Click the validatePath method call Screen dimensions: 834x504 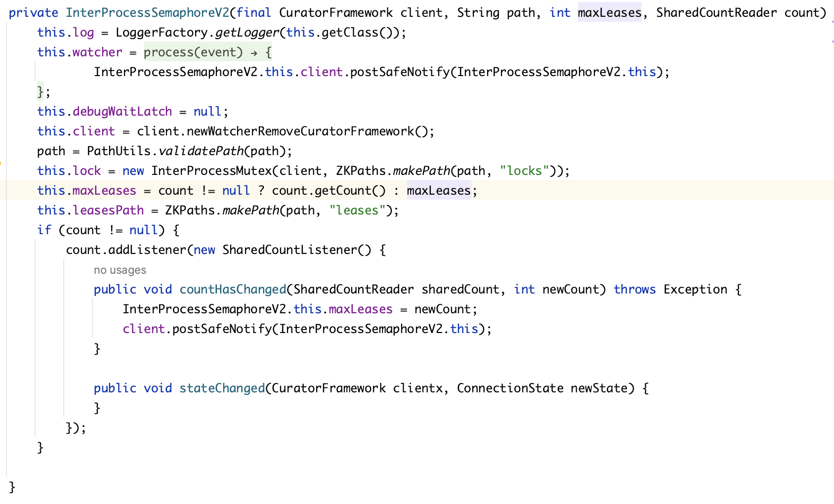[201, 151]
